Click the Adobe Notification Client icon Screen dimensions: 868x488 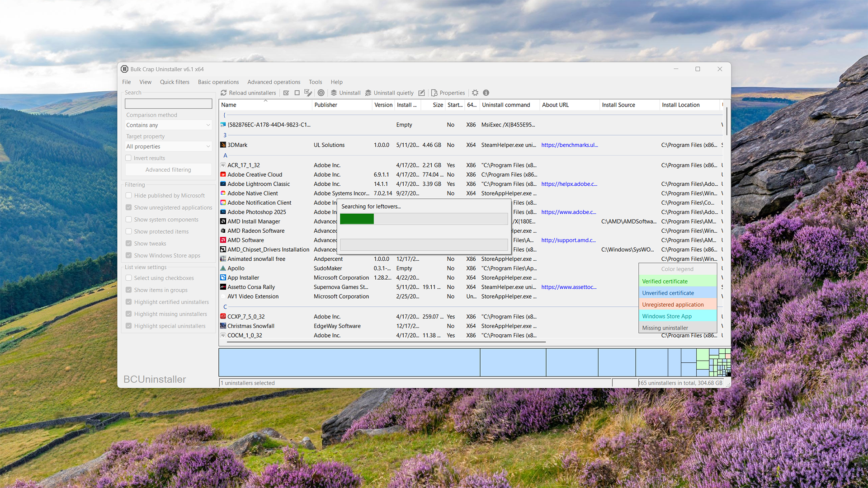223,203
